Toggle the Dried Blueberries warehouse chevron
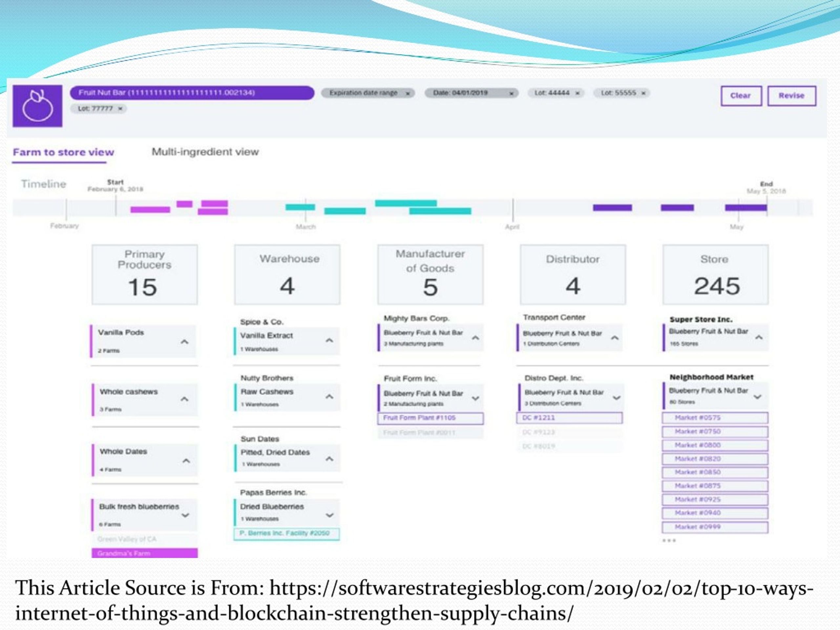This screenshot has width=840, height=630. (x=330, y=515)
